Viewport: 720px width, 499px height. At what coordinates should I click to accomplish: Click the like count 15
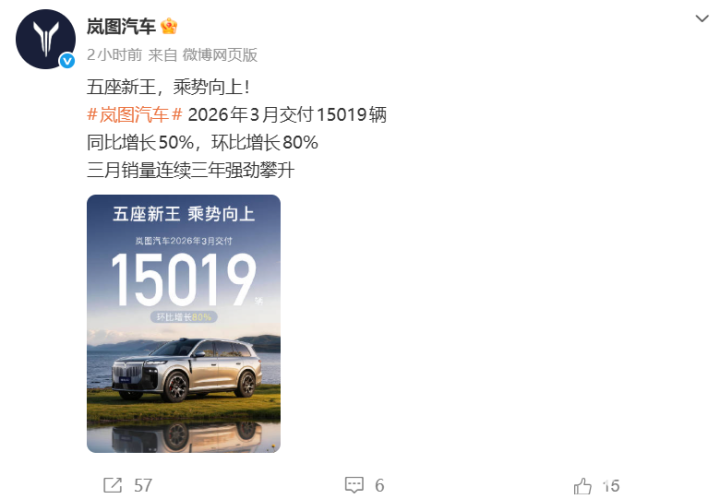611,486
